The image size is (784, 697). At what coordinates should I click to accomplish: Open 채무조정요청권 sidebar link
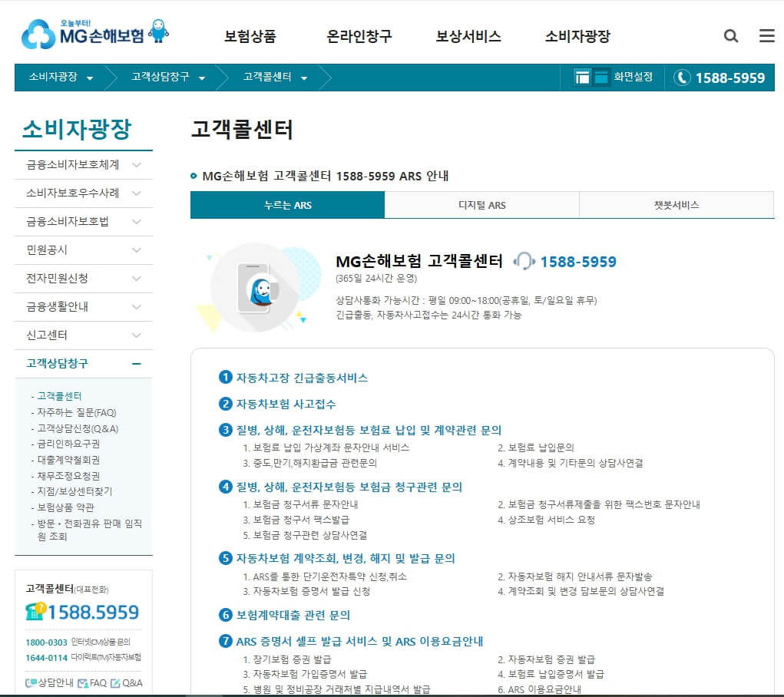click(68, 476)
